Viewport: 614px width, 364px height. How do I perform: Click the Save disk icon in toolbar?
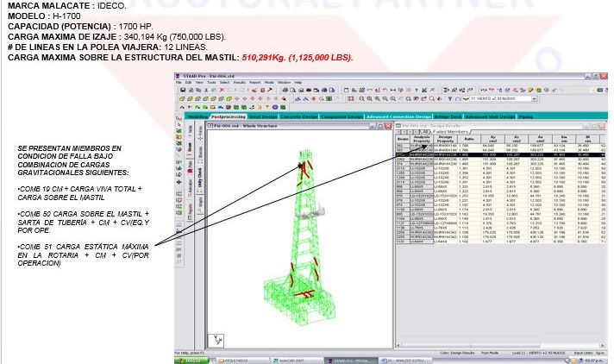pyautogui.click(x=183, y=90)
